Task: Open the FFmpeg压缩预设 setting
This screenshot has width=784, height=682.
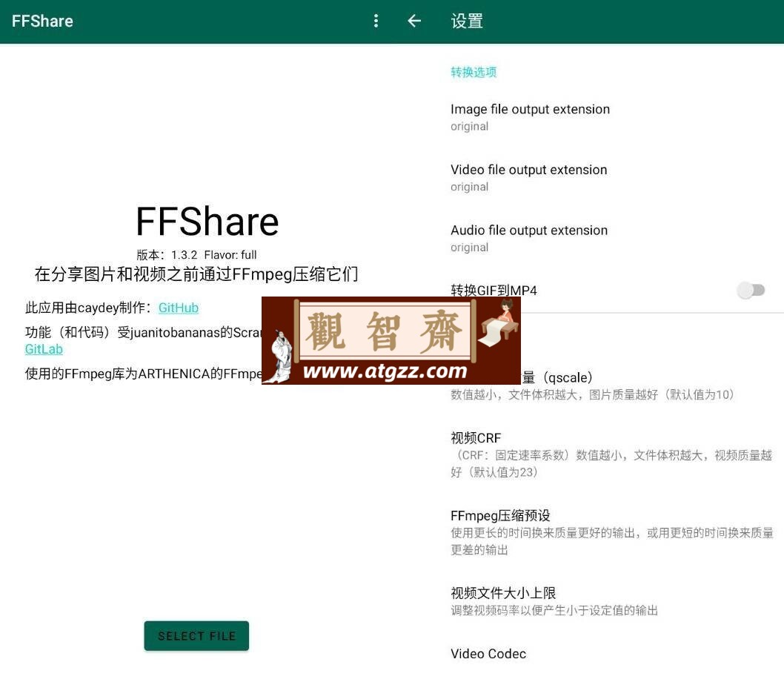Action: (612, 532)
